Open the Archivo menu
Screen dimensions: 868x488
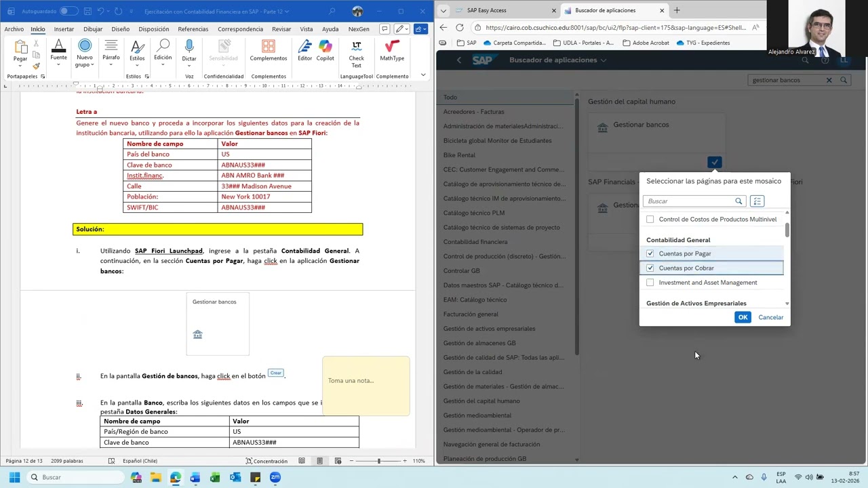pos(14,29)
